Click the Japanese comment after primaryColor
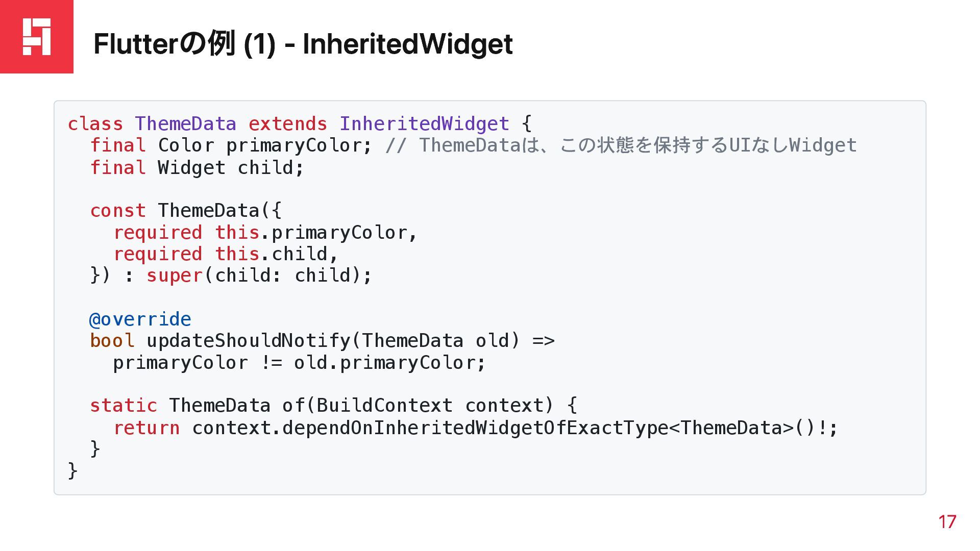980x551 pixels. tap(621, 145)
